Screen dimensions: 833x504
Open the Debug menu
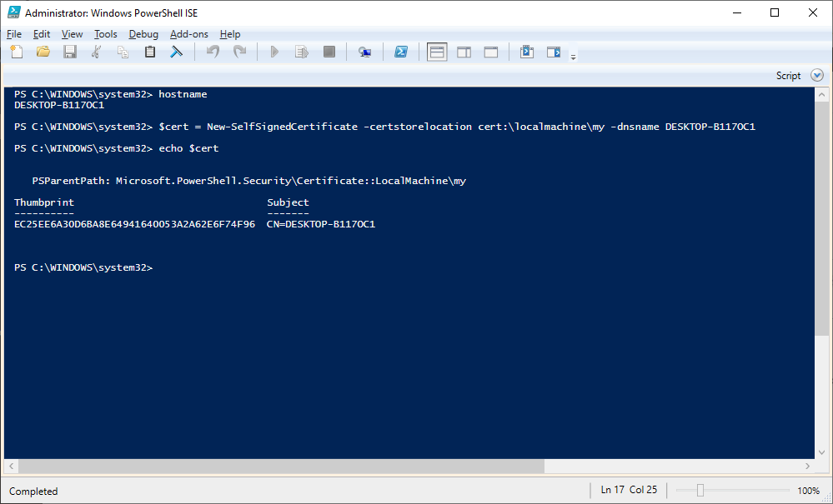[143, 34]
